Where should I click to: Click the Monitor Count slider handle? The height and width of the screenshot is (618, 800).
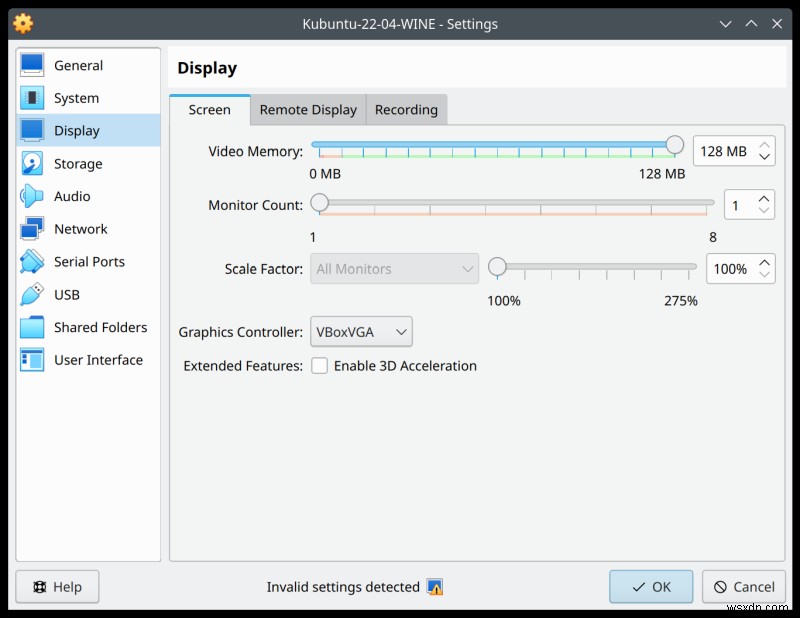[320, 203]
